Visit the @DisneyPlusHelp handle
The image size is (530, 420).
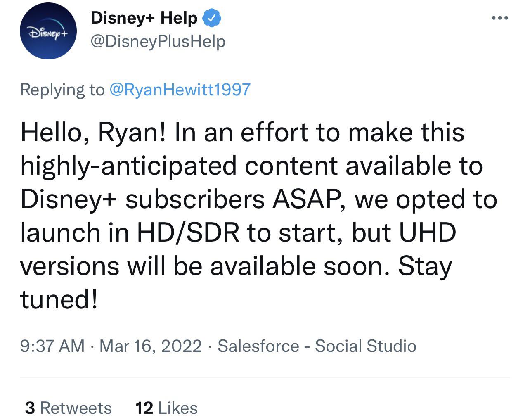coord(158,41)
